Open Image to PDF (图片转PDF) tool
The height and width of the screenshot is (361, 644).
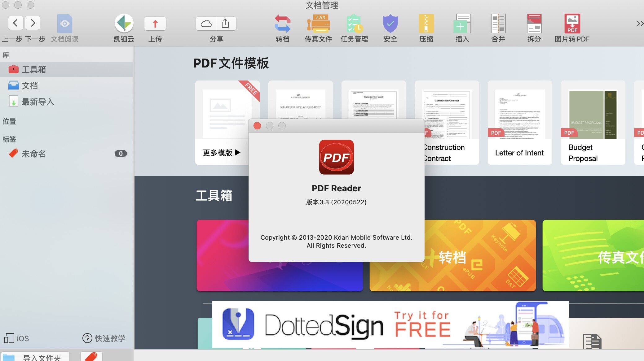coord(572,24)
